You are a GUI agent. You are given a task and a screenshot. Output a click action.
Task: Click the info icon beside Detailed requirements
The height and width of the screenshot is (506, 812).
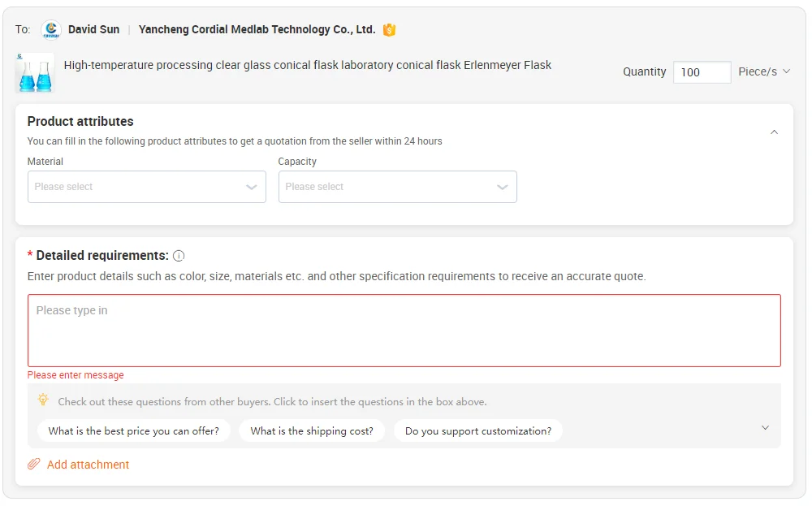point(179,256)
